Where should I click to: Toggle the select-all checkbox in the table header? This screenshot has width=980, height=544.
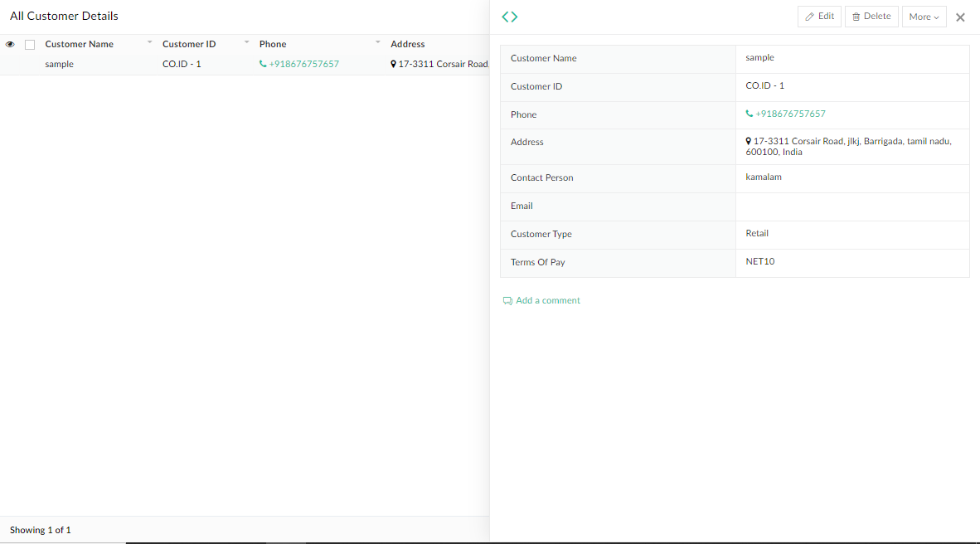[x=30, y=44]
